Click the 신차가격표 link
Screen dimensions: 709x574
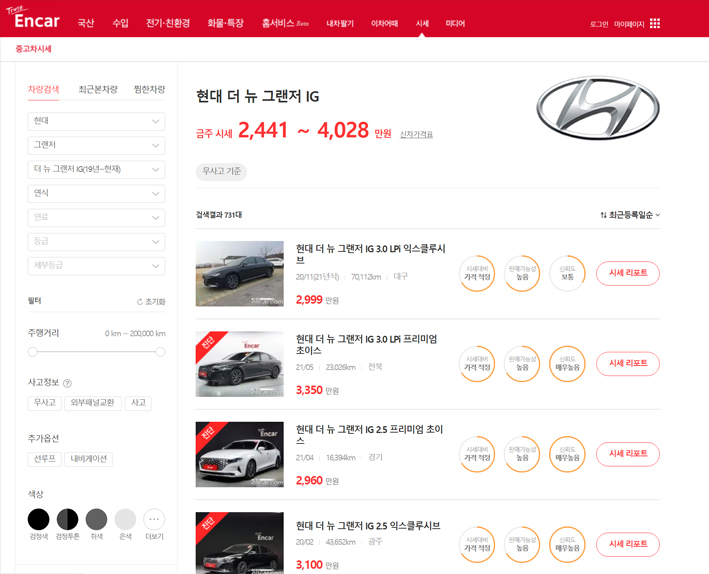416,134
